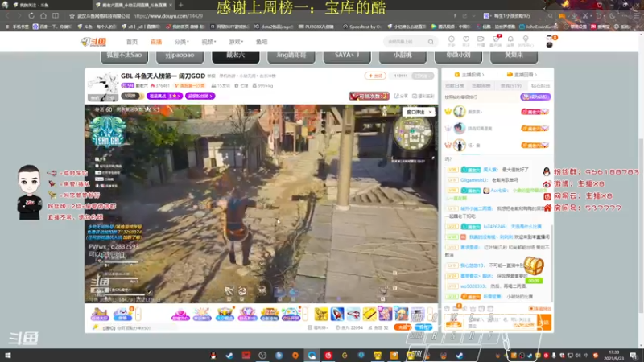Click the Douyu logo in header
This screenshot has height=362, width=644.
click(x=93, y=42)
